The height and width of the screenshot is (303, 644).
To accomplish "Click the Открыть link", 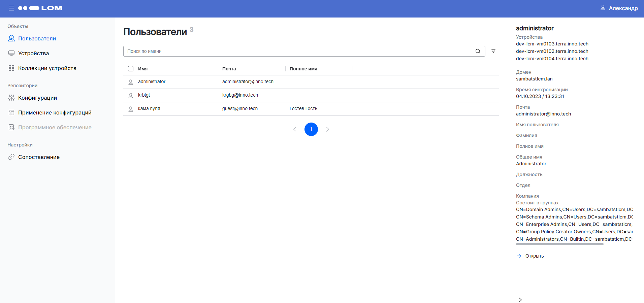I will click(534, 256).
